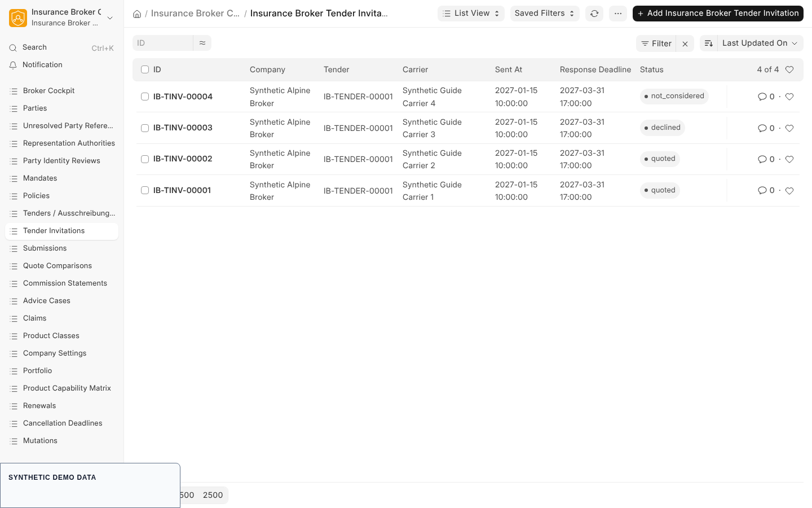Refresh the tender invitation list

(594, 14)
